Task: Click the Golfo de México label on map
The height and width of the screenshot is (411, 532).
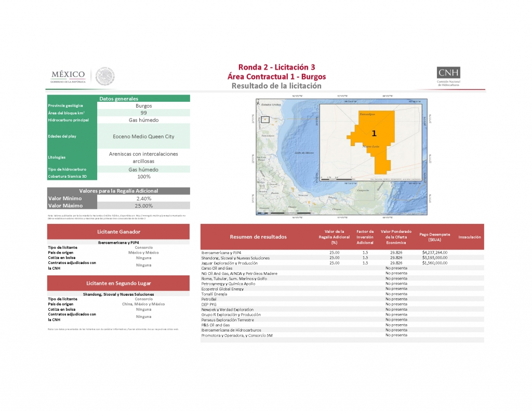Action: click(x=305, y=153)
